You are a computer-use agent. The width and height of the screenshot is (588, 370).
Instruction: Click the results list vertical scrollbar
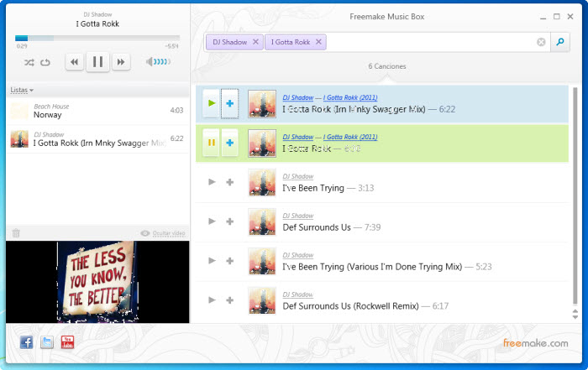[x=575, y=195]
